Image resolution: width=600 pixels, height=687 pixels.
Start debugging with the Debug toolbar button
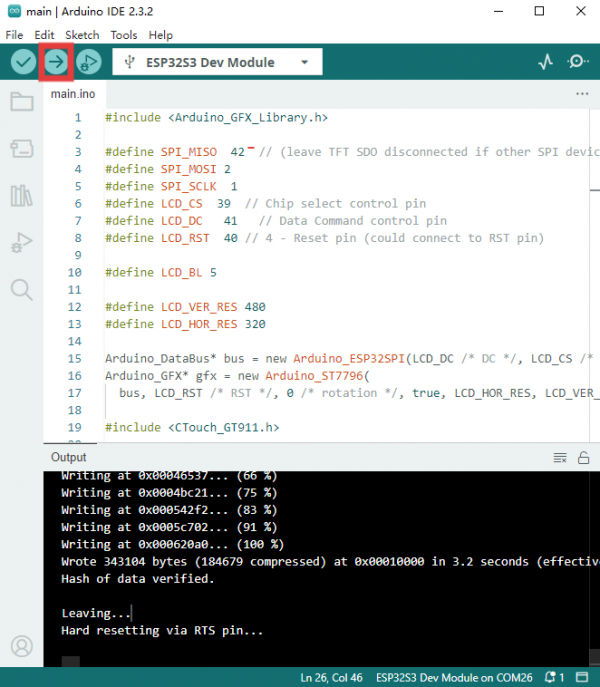point(89,62)
